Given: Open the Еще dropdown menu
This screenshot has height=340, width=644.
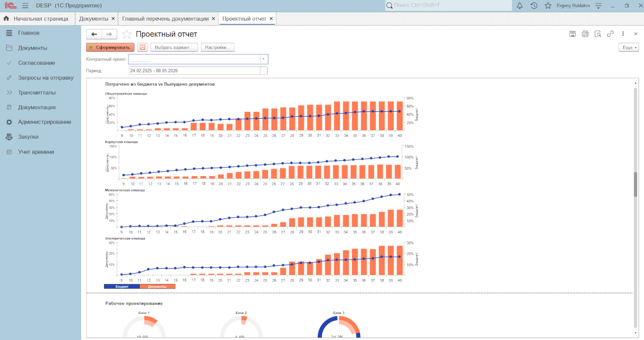Looking at the screenshot, I should (629, 47).
